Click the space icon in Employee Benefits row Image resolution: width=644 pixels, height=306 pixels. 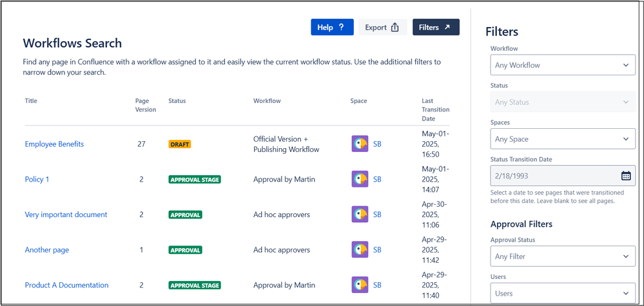tap(360, 144)
